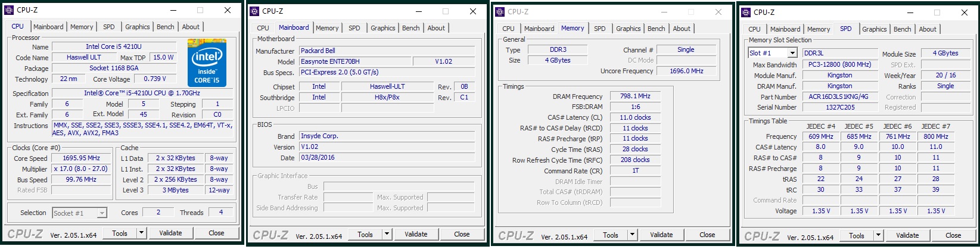Screen dimensions: 980x249
Task: Open the Tools dropdown arrow in the SPD window
Action: (x=879, y=235)
